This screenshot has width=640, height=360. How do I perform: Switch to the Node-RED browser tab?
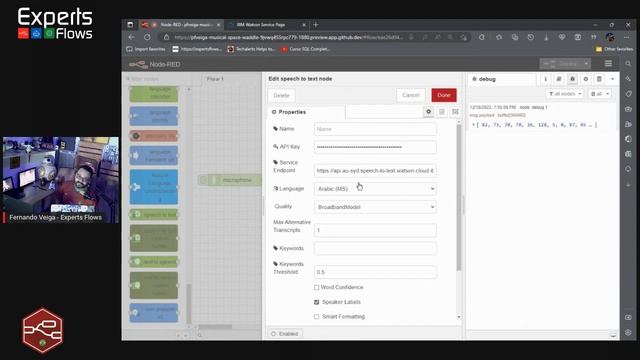(181, 25)
